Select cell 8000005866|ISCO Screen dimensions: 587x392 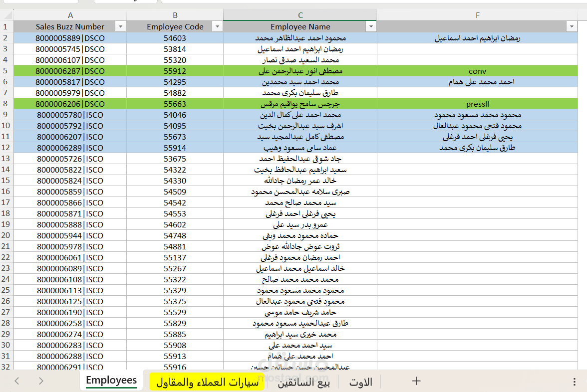point(70,202)
